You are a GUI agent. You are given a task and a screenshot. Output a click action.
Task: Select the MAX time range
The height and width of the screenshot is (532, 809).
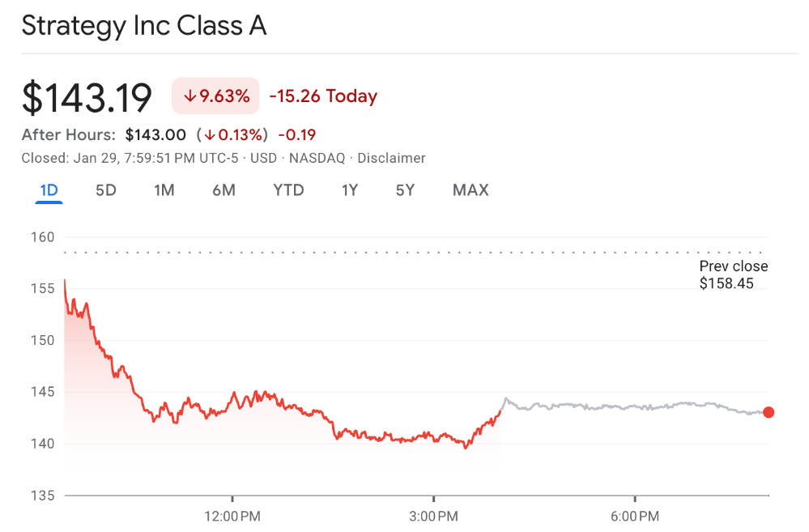point(470,190)
